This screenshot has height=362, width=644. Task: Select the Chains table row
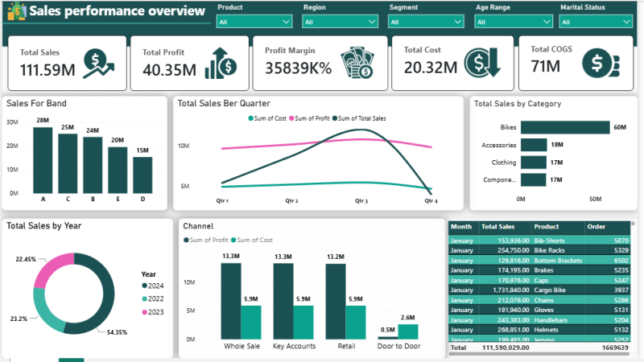[539, 300]
